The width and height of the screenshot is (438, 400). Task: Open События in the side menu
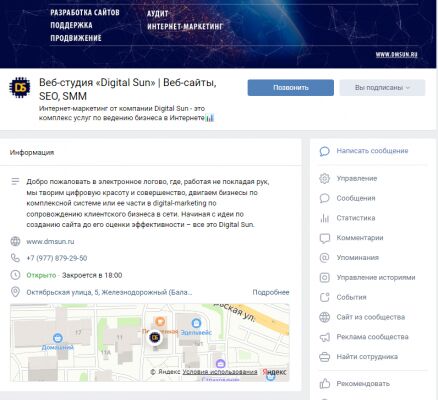351,297
